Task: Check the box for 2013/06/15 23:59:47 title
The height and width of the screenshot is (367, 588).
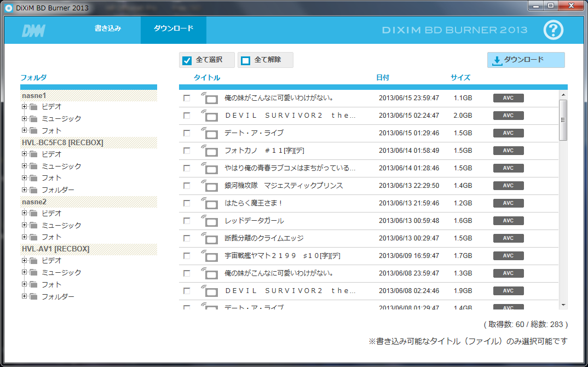Action: [x=187, y=98]
